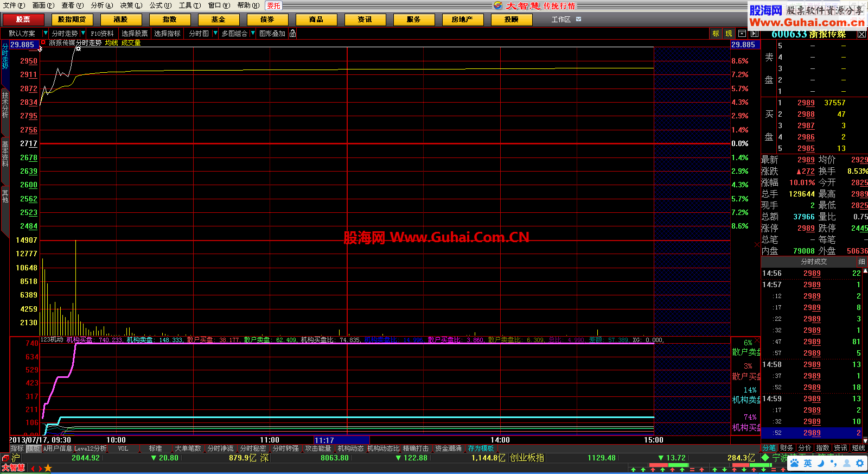The image size is (868, 474).
Task: Open the 工作区 dropdown arrow
Action: (578, 20)
